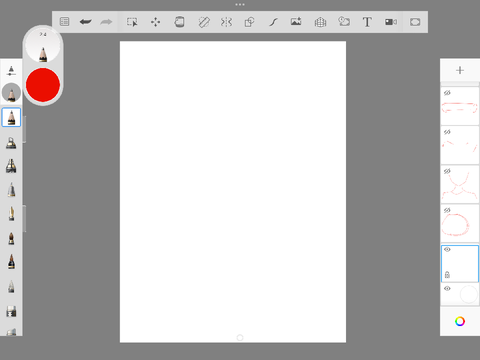Start time-lapse recording with camera icon
Image resolution: width=480 pixels, height=360 pixels.
(x=391, y=22)
